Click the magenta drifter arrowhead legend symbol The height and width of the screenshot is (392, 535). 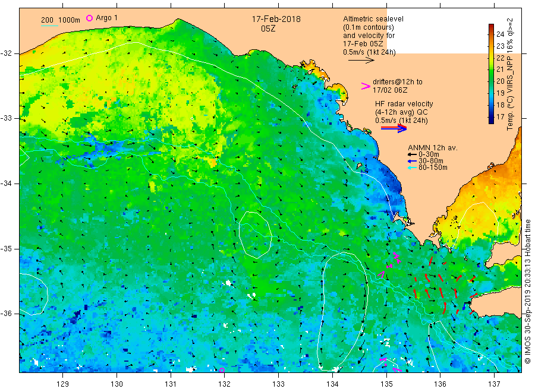click(x=366, y=86)
